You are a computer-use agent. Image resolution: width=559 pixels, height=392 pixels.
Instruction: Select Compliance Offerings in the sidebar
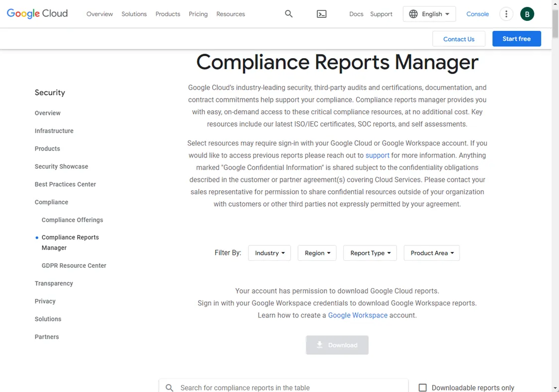click(72, 220)
